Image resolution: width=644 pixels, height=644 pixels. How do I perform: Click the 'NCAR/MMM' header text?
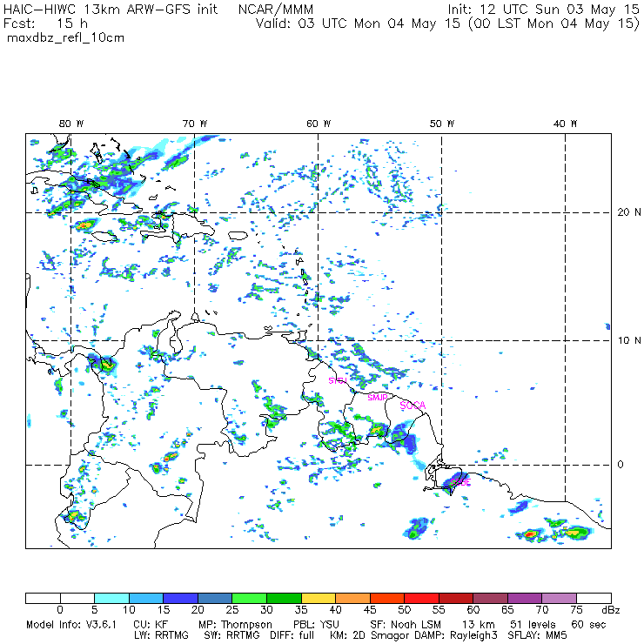click(x=276, y=10)
